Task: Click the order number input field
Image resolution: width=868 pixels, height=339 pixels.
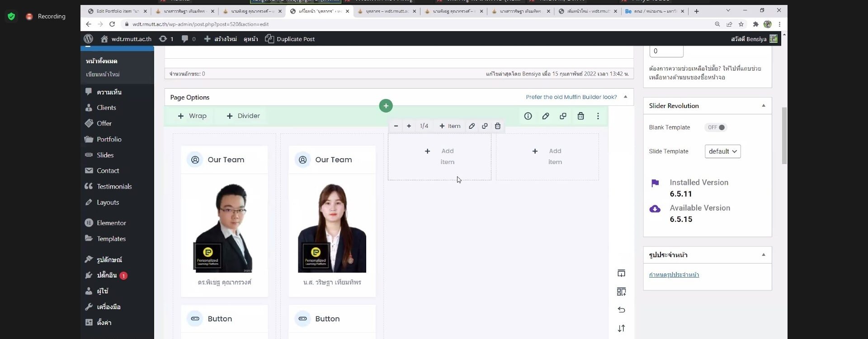Action: point(666,51)
